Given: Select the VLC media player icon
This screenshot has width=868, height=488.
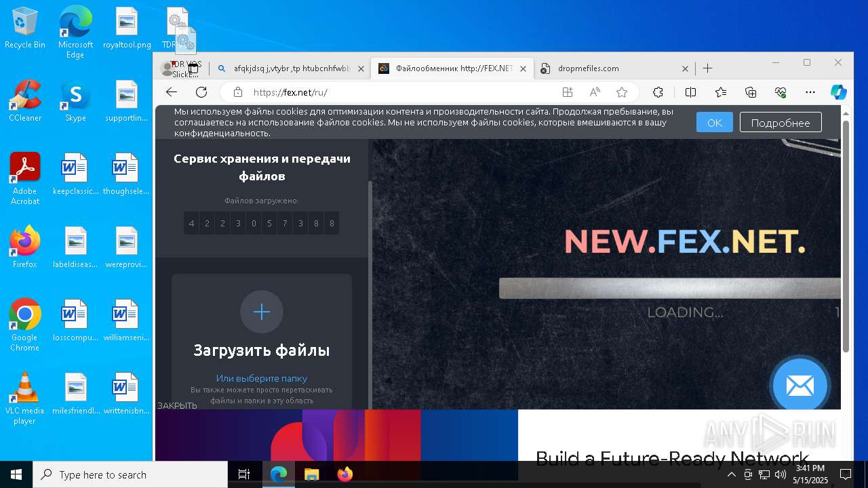Looking at the screenshot, I should pos(25,399).
